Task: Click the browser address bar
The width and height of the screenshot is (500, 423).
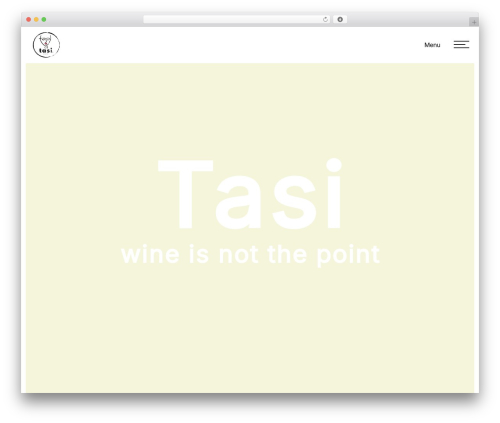Action: point(237,20)
